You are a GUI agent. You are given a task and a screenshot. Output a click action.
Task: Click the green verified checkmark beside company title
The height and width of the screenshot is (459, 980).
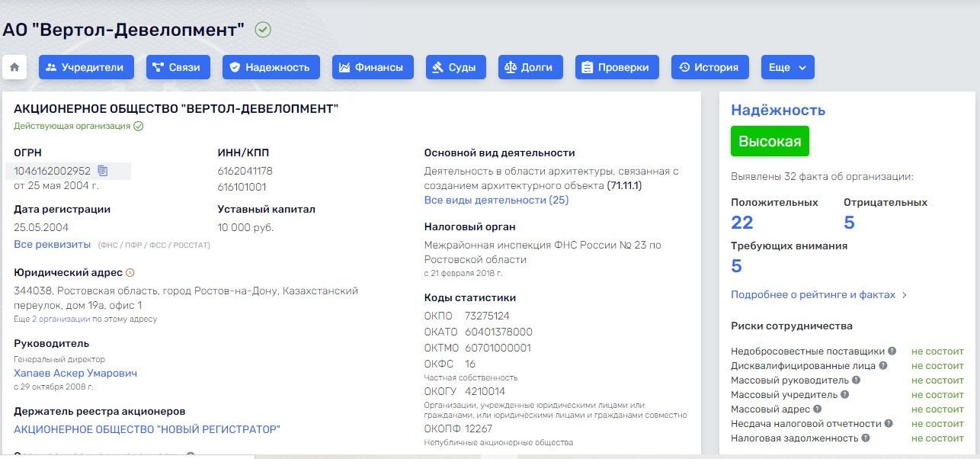263,30
